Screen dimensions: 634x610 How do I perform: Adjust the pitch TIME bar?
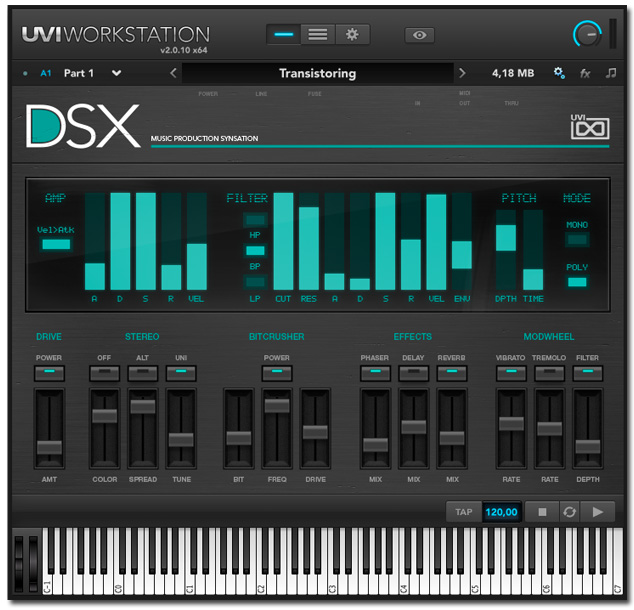point(533,250)
